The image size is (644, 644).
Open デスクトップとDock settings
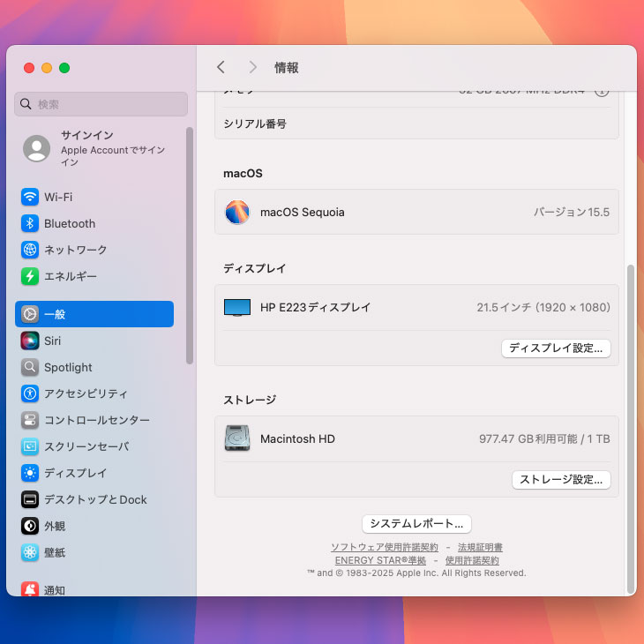pyautogui.click(x=94, y=499)
